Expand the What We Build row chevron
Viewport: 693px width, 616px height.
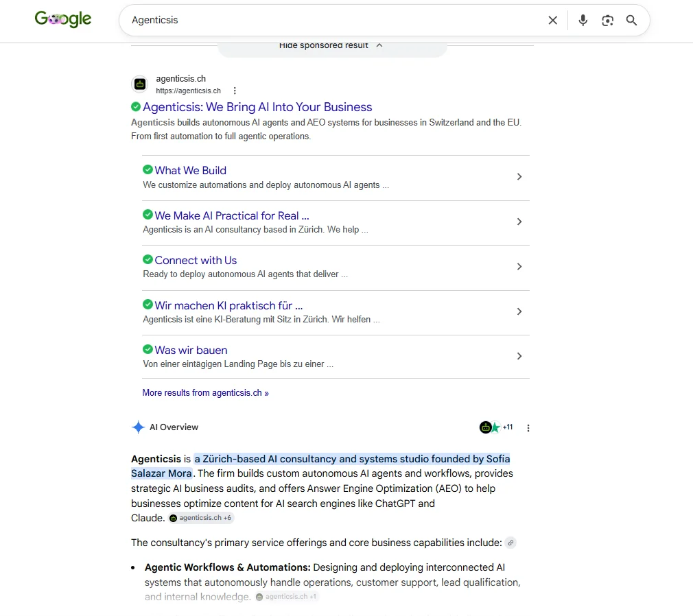click(519, 177)
